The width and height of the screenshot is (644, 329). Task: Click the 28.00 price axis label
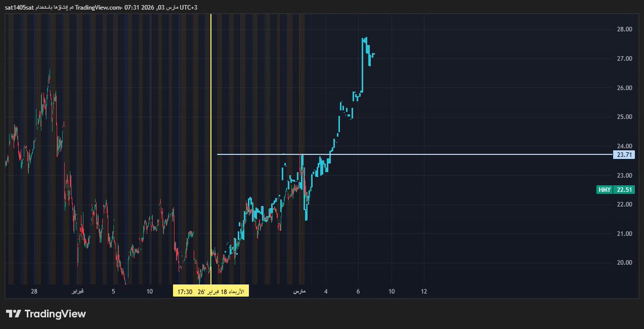click(624, 30)
